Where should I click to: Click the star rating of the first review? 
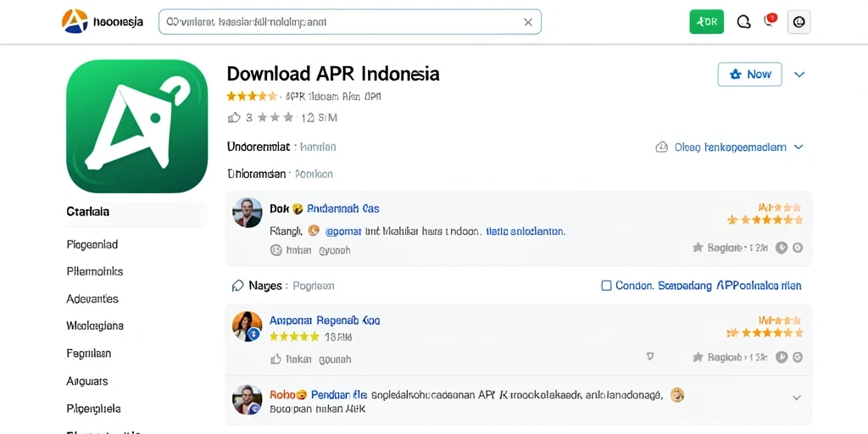click(x=765, y=220)
